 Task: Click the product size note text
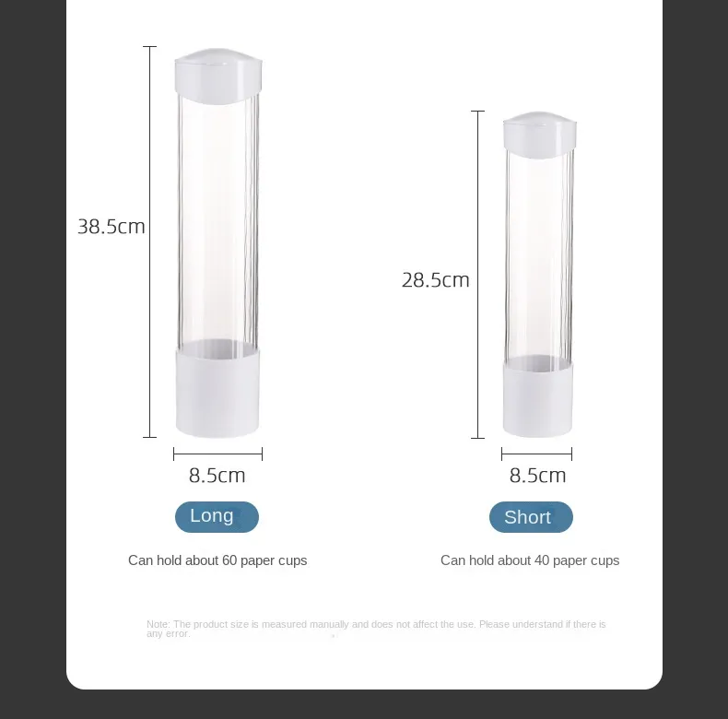pyautogui.click(x=376, y=629)
